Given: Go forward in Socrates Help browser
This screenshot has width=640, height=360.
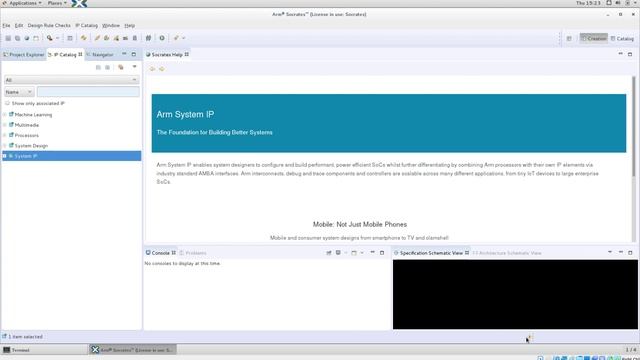Looking at the screenshot, I should tap(162, 69).
